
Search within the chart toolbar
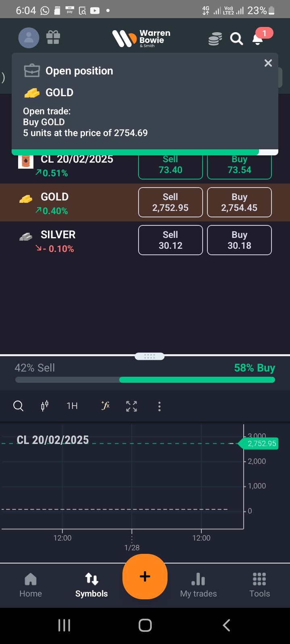pos(19,406)
